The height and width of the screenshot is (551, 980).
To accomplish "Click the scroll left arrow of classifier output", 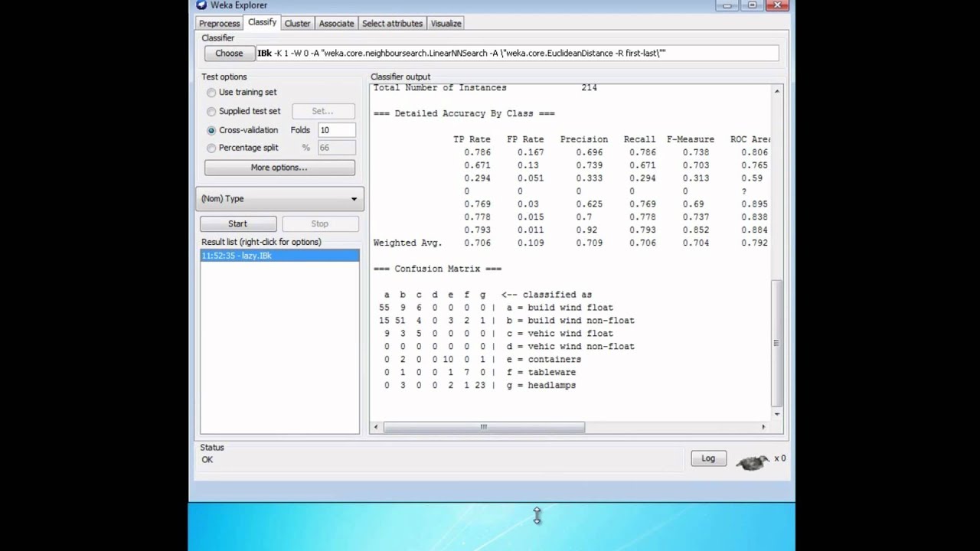I will point(377,427).
